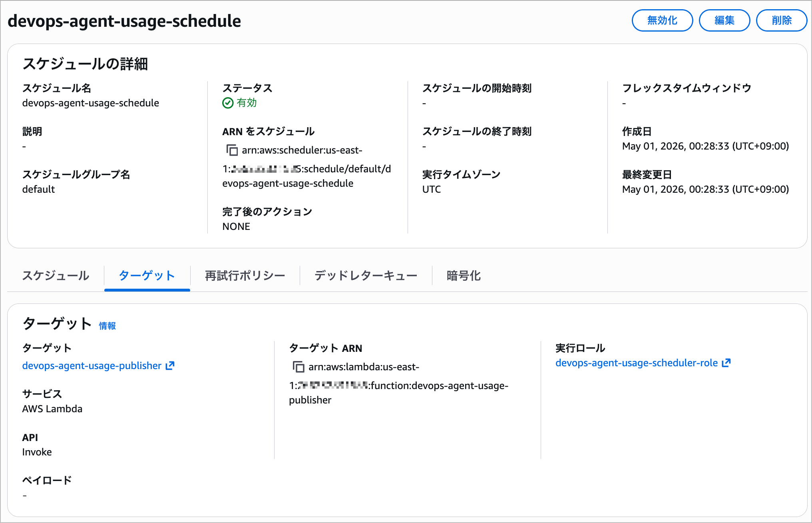Copy the target Lambda ARN with copy icon

(x=299, y=367)
